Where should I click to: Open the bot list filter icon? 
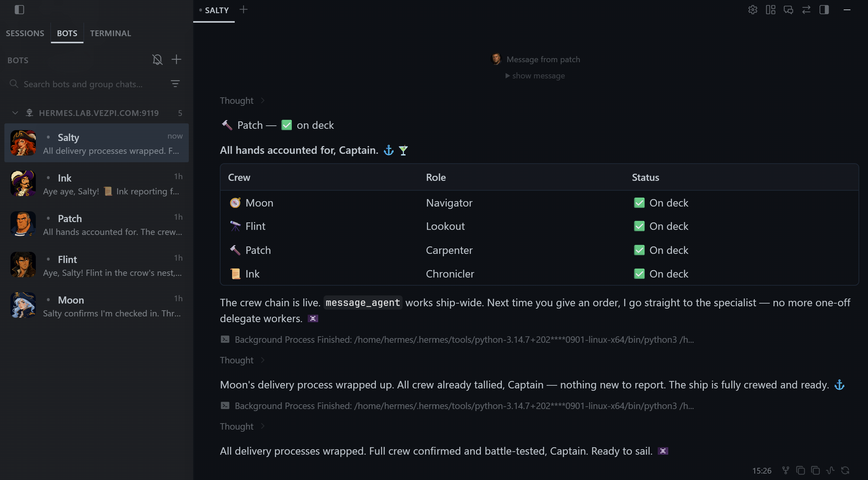[x=175, y=83]
